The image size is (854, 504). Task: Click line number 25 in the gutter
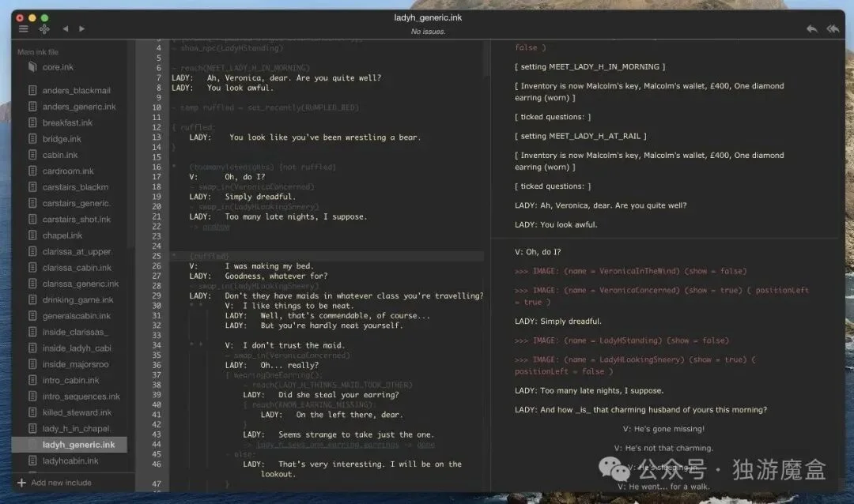coord(157,256)
